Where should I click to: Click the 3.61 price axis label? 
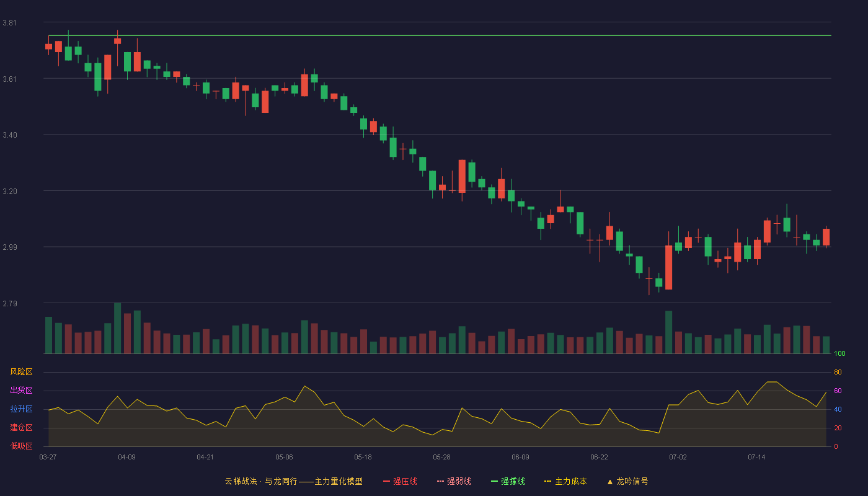(x=9, y=79)
